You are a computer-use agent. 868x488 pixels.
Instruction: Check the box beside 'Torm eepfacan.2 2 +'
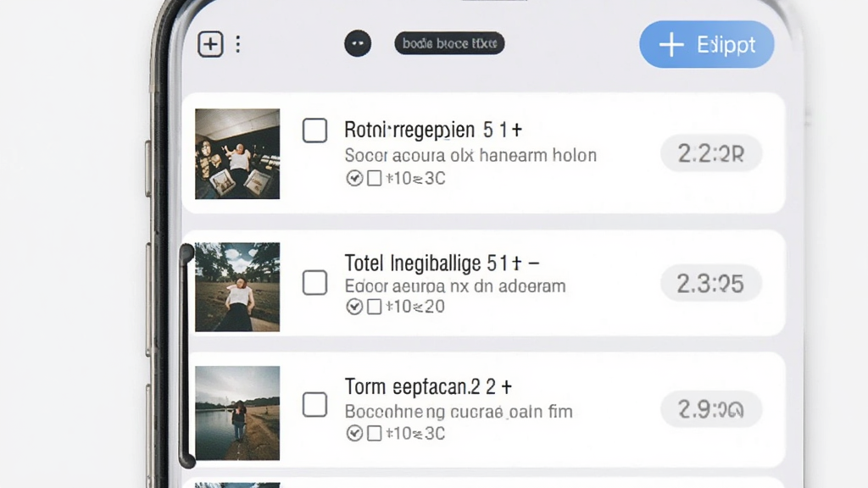314,404
